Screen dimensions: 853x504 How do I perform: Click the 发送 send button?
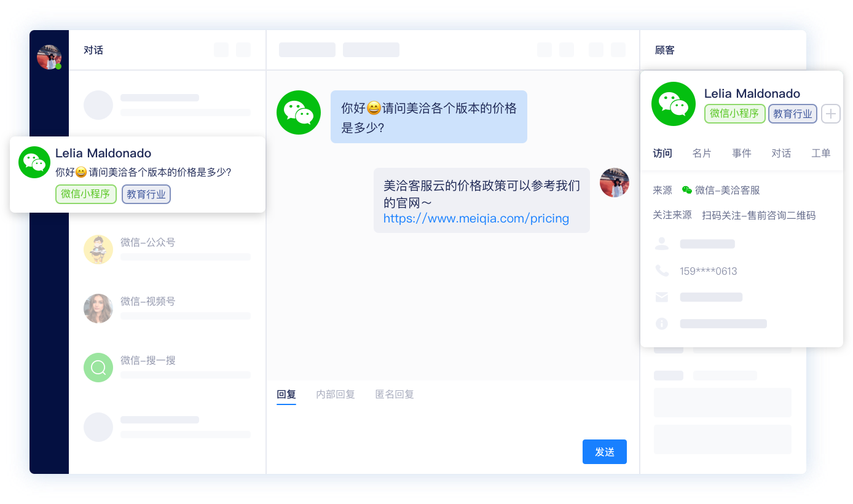605,452
